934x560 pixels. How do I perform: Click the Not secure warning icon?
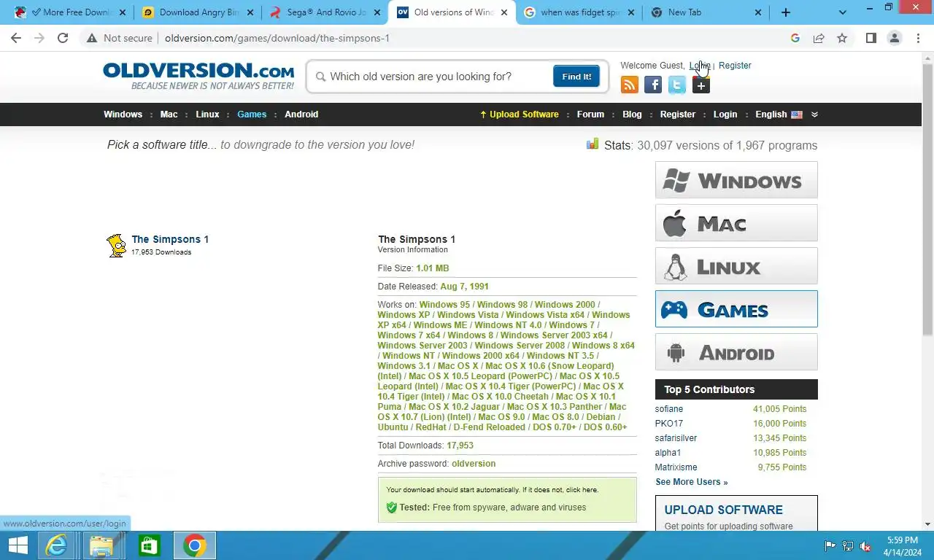pyautogui.click(x=92, y=38)
